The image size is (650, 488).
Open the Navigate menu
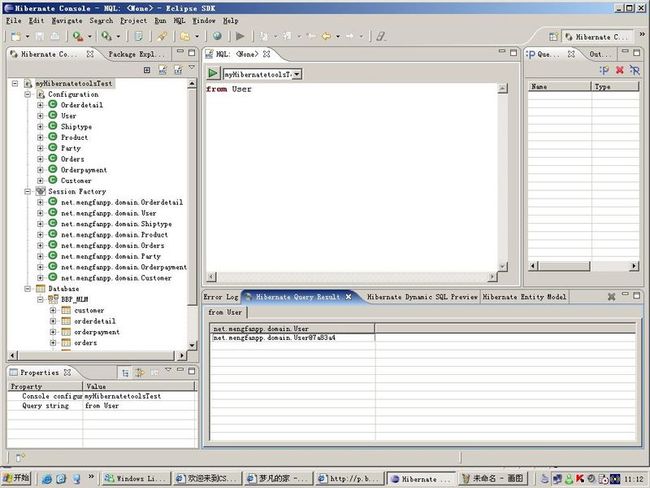pos(67,20)
